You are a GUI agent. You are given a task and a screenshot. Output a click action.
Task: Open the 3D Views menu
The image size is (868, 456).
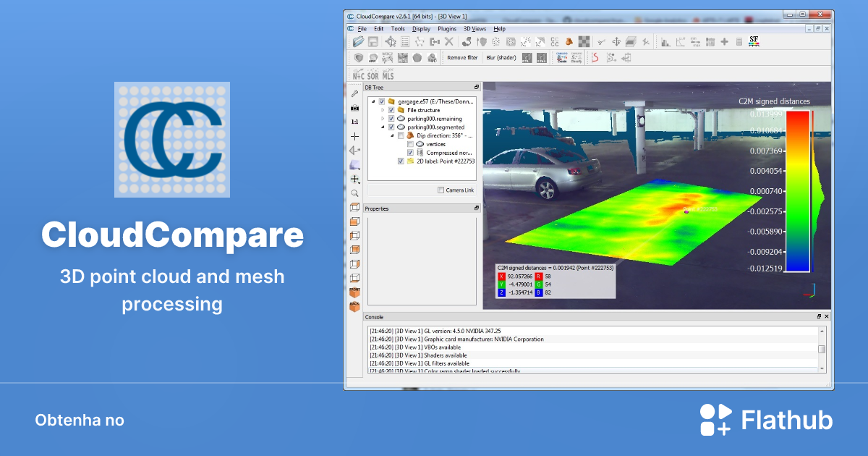click(476, 29)
